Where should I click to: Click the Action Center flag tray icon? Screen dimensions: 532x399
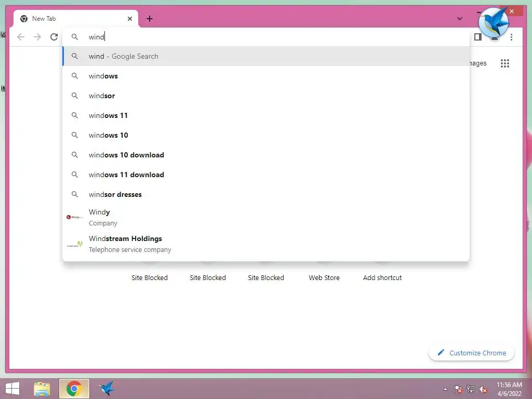458,389
